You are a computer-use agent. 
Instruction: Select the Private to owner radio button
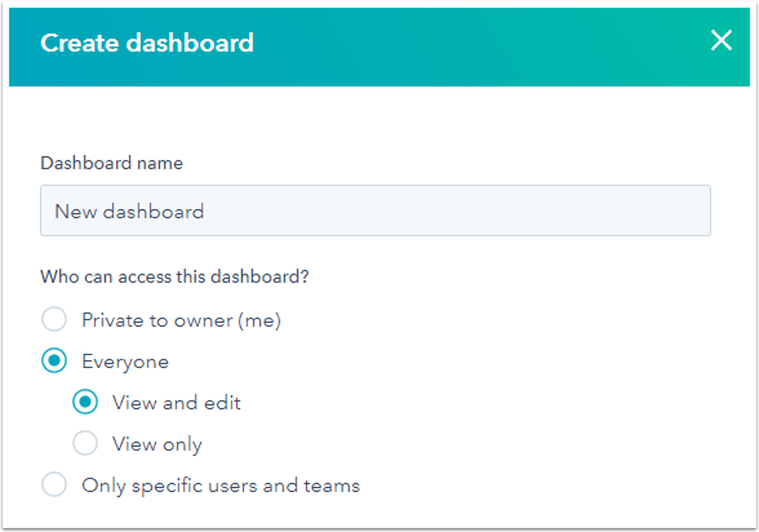click(54, 320)
